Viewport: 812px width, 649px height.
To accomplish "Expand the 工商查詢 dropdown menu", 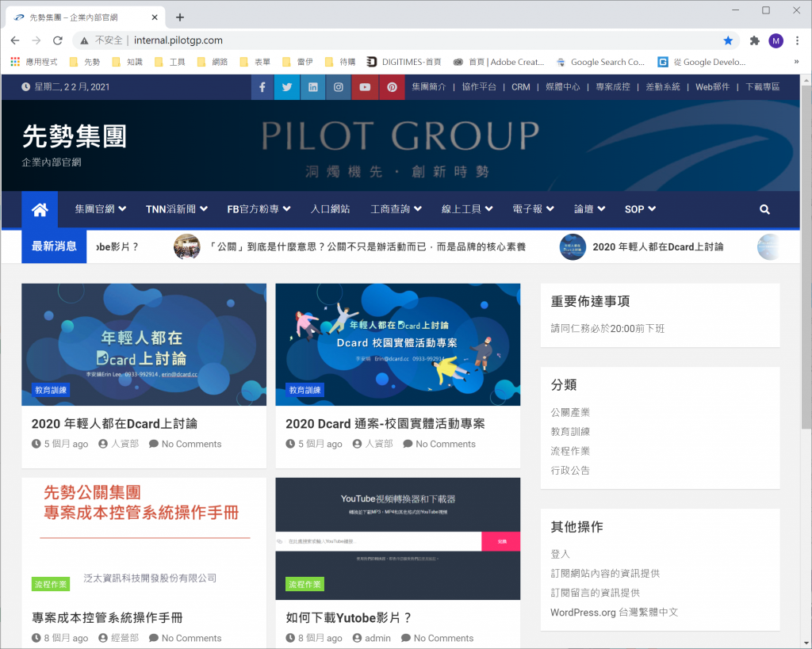I will (x=396, y=209).
